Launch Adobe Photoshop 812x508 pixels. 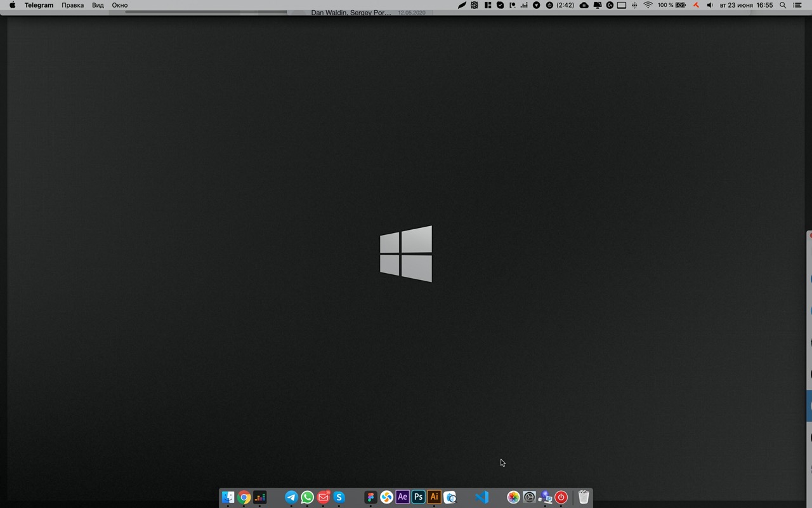tap(418, 497)
